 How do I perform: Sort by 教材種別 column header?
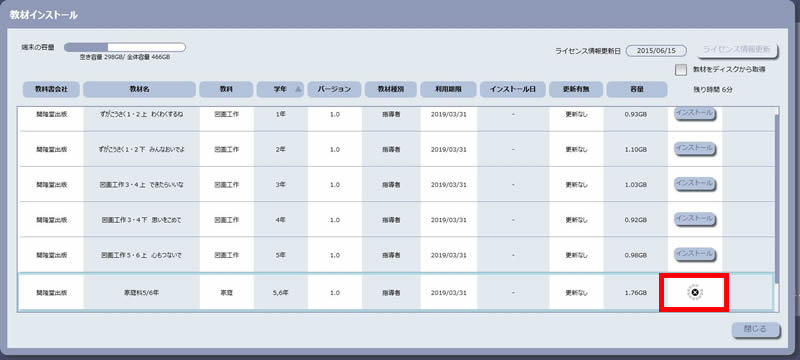tap(391, 89)
